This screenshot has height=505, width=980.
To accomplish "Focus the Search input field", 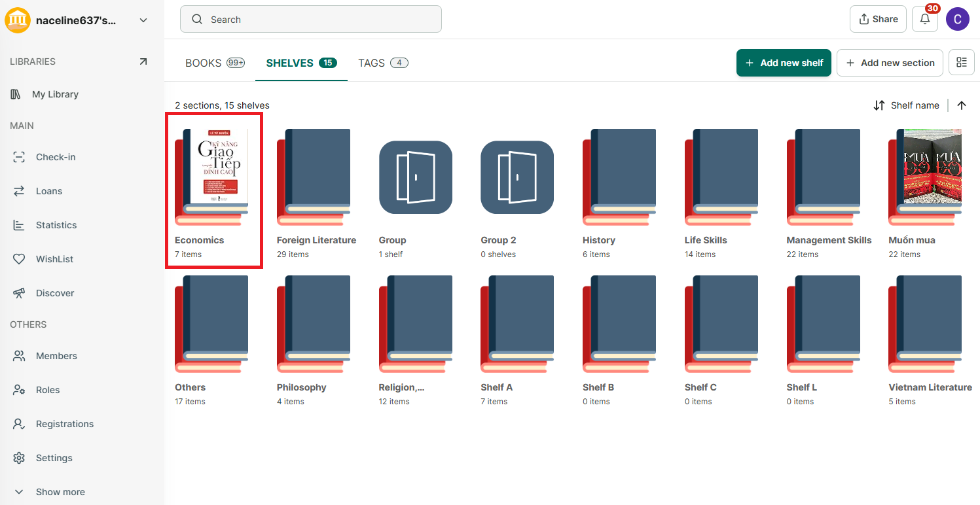I will 311,19.
